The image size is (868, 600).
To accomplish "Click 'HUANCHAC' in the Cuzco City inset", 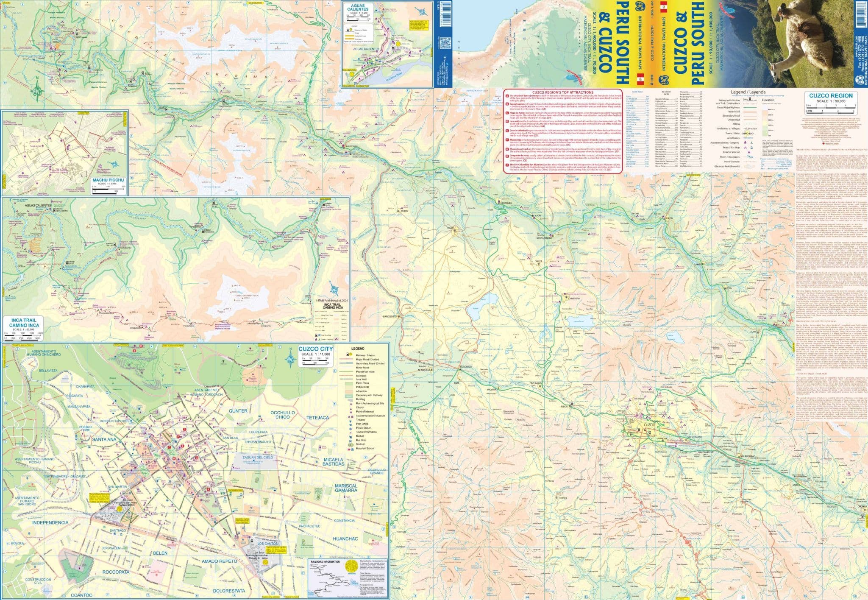I will (345, 539).
